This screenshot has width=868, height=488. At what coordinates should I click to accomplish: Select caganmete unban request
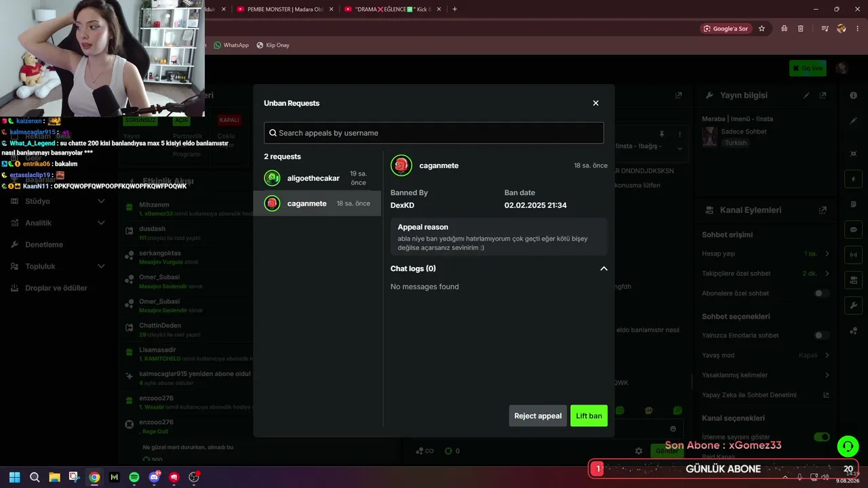317,203
